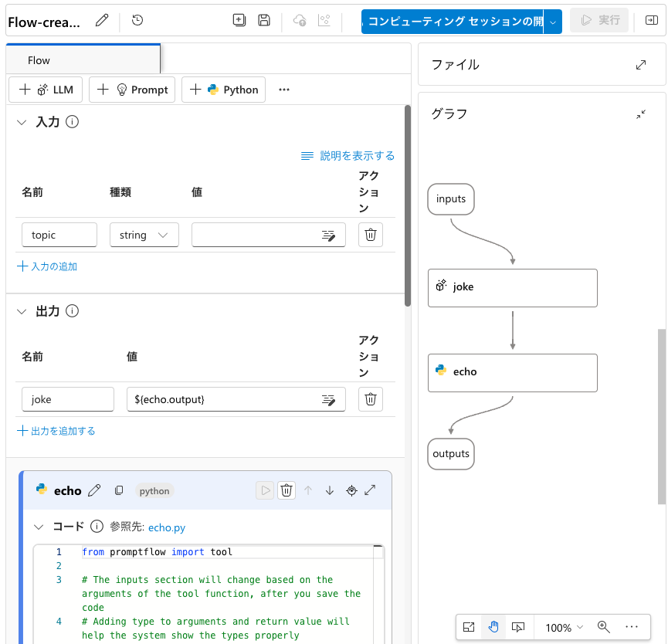Open the string type dropdown
Screen dimensions: 668x644
(144, 235)
